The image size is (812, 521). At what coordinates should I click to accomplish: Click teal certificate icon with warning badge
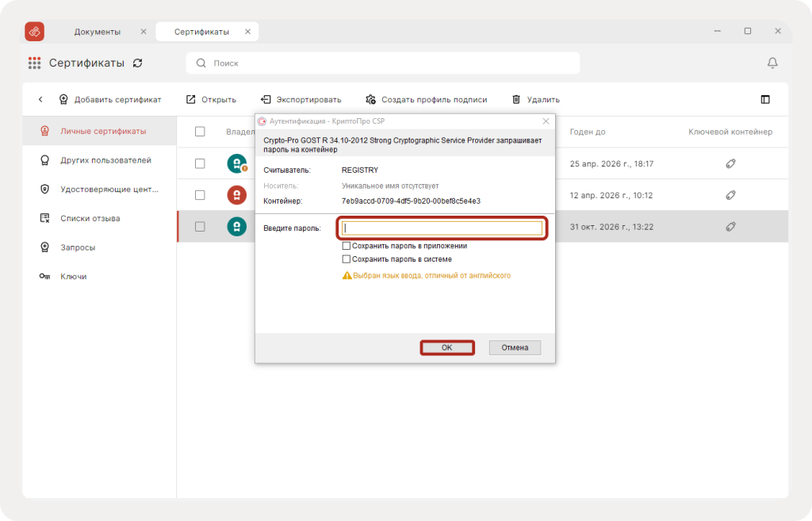click(237, 163)
